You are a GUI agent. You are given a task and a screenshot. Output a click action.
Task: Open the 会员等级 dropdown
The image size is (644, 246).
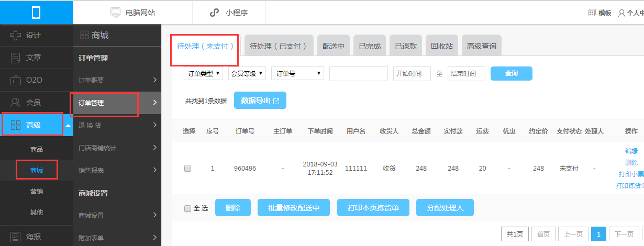(247, 74)
